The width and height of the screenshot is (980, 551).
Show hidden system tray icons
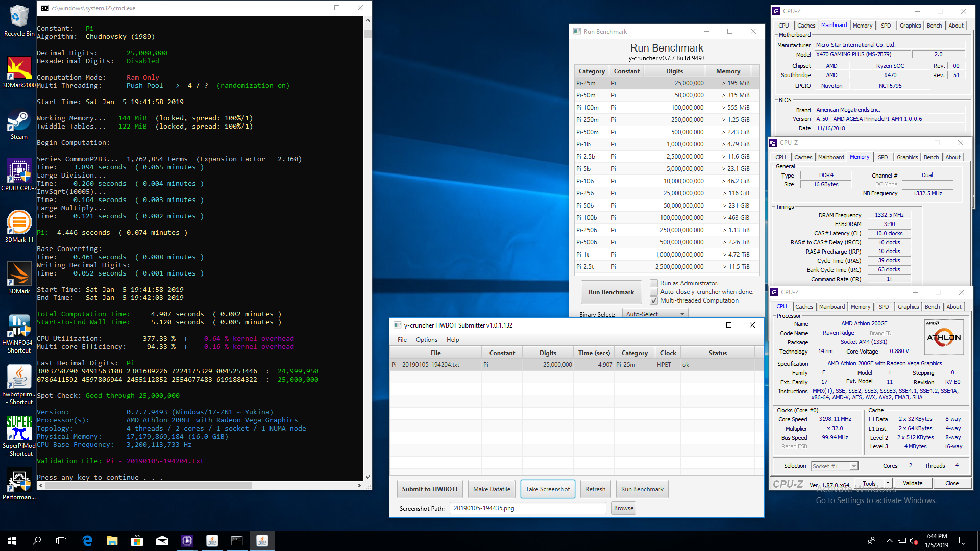click(x=889, y=541)
